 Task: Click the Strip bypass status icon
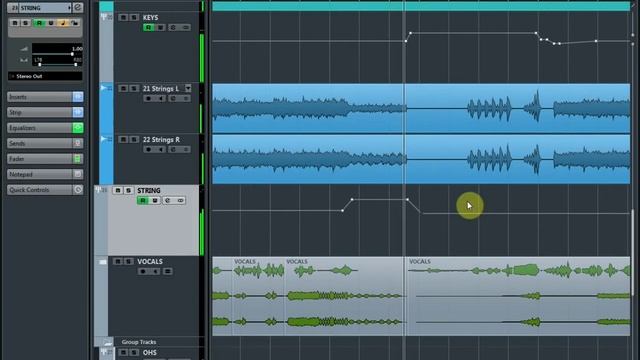(78, 112)
